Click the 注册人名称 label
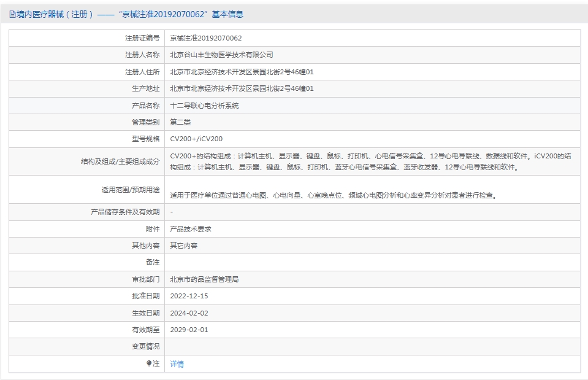Image resolution: width=588 pixels, height=380 pixels. click(142, 55)
